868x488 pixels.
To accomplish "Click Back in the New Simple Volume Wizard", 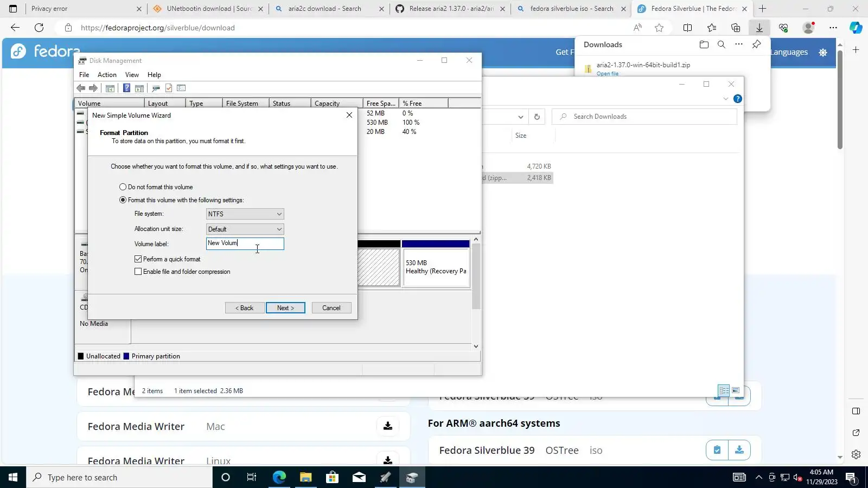I will pos(245,308).
